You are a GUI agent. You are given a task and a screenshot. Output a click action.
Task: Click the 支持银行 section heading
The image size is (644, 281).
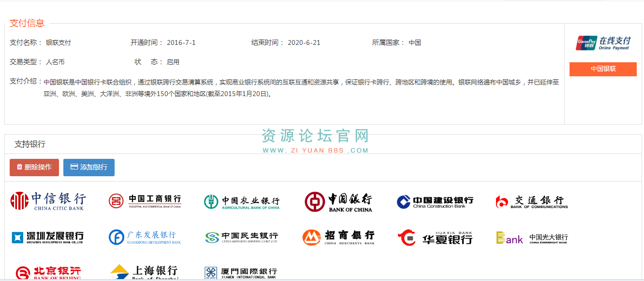pos(30,144)
